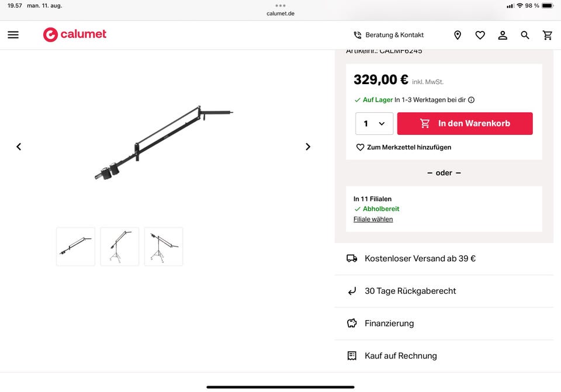Open the shopping cart icon
The height and width of the screenshot is (392, 561).
[548, 35]
